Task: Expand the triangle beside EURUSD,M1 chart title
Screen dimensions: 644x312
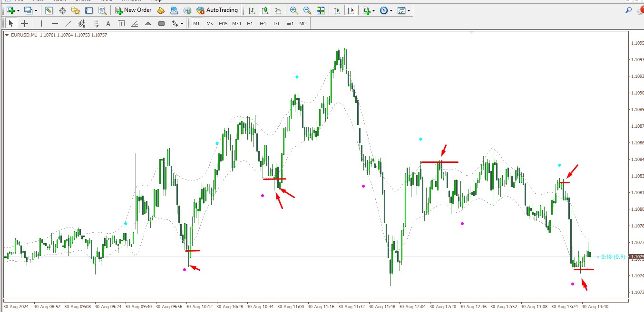Action: 6,35
